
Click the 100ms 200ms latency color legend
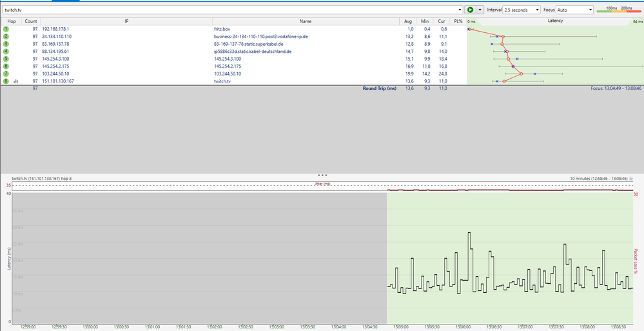click(x=618, y=10)
